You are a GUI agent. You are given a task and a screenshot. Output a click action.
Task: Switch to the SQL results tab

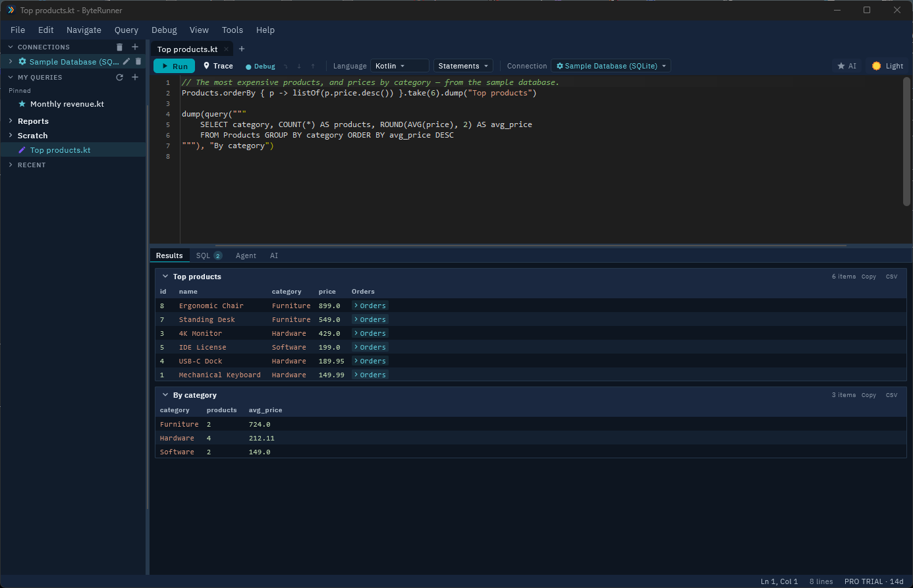(x=209, y=255)
